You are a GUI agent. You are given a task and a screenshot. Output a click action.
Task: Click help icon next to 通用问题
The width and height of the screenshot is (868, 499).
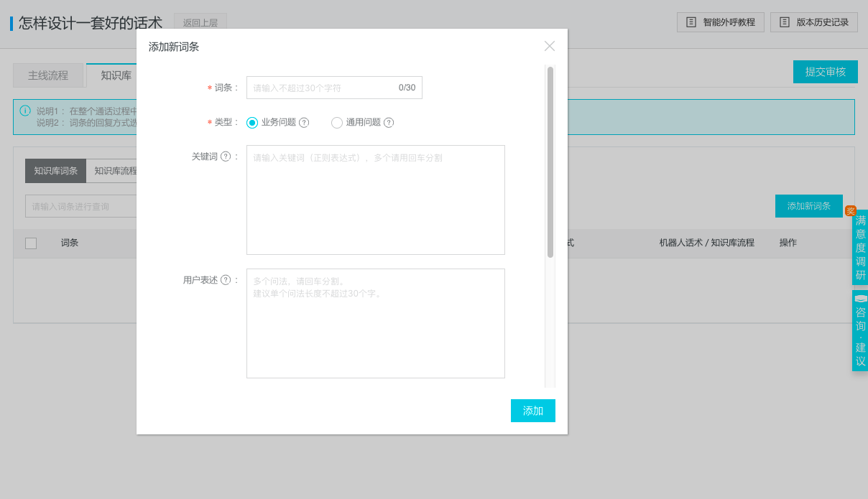389,123
